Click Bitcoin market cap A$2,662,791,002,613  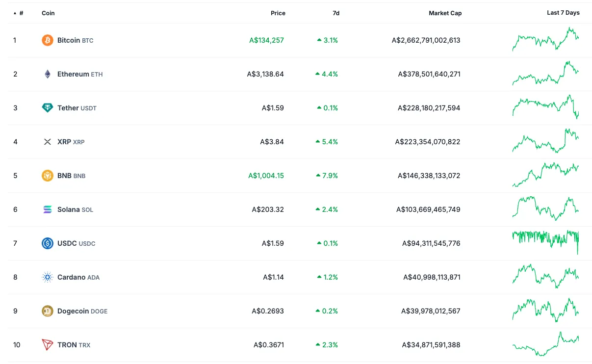pos(426,40)
